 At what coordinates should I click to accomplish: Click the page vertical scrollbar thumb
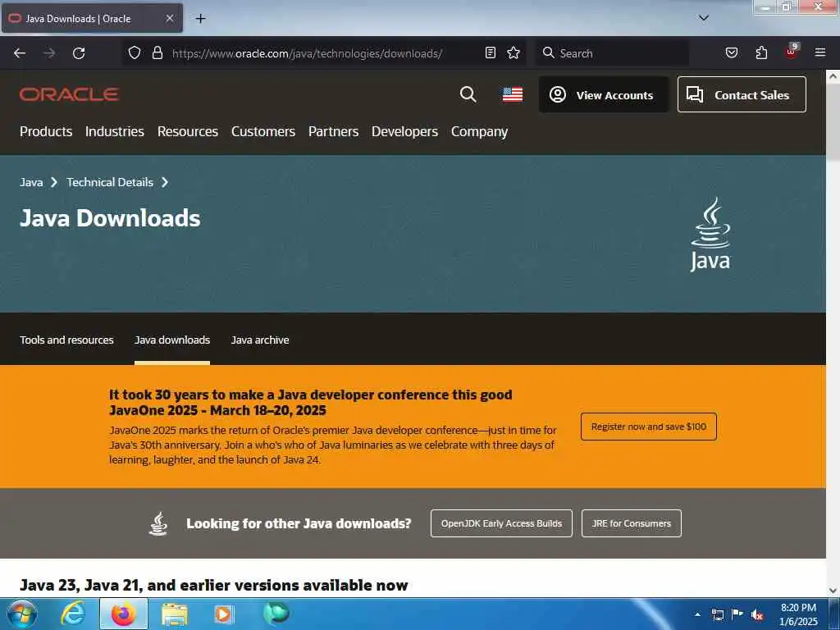pyautogui.click(x=833, y=121)
